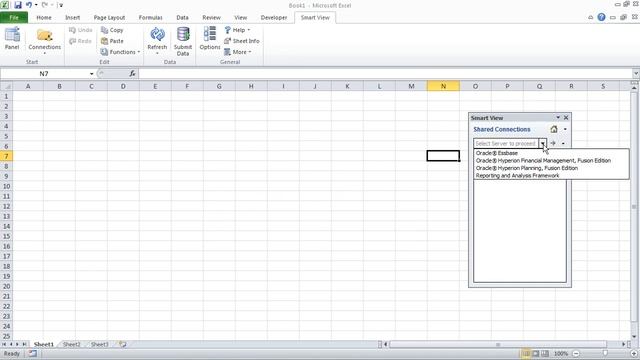640x360 pixels.
Task: Click the Insert Function fx button
Action: click(x=132, y=74)
